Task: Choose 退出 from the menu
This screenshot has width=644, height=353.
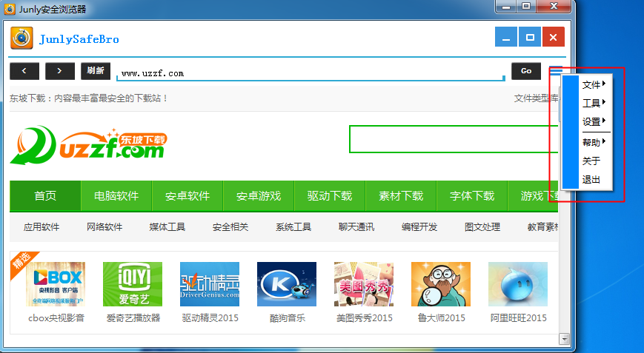Action: click(x=591, y=179)
